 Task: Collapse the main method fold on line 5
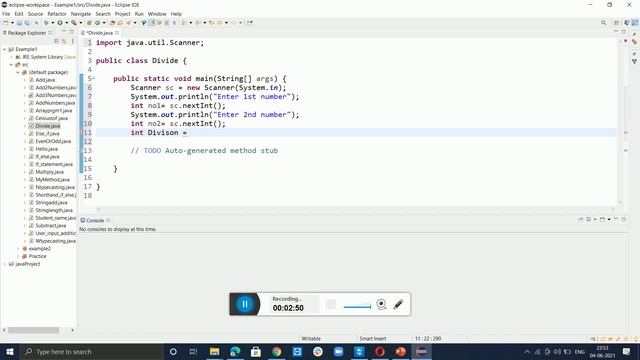tap(93, 78)
